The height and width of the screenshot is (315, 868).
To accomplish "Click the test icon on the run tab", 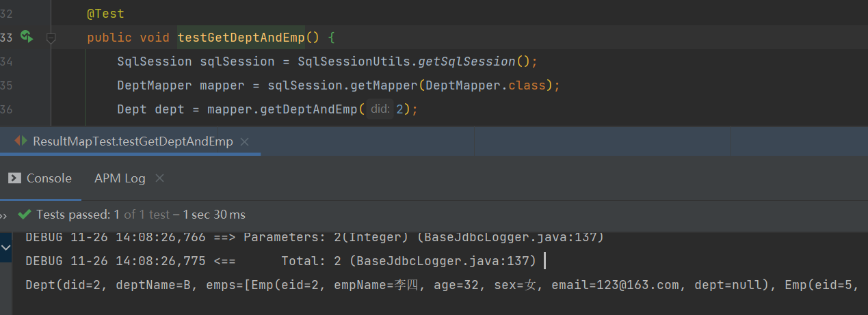I will (x=21, y=141).
